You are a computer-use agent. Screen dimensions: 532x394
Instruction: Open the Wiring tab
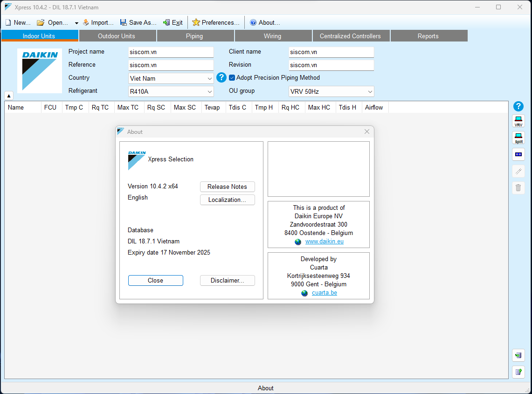click(x=273, y=36)
